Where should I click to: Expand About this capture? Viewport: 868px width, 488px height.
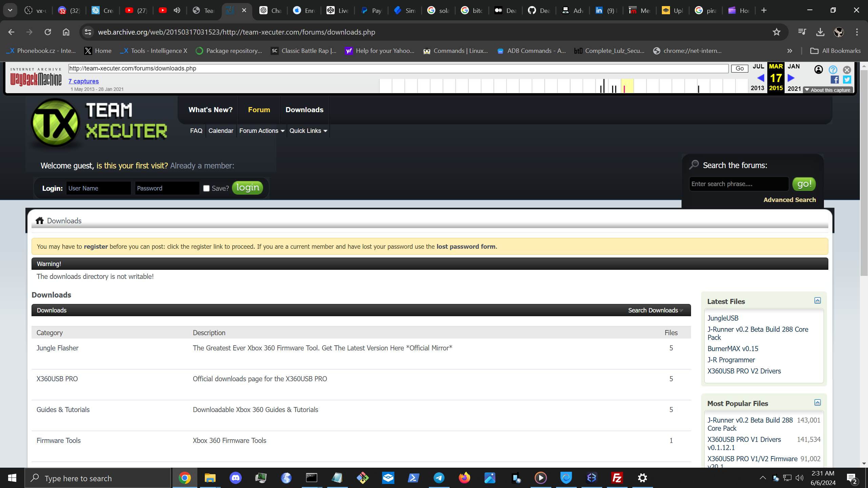pyautogui.click(x=827, y=90)
